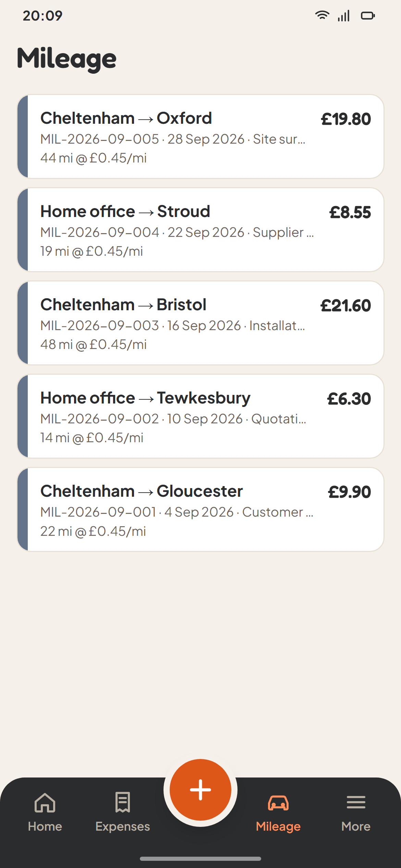Open the Home office to Tewkesbury trip
This screenshot has height=868, width=401.
click(200, 416)
